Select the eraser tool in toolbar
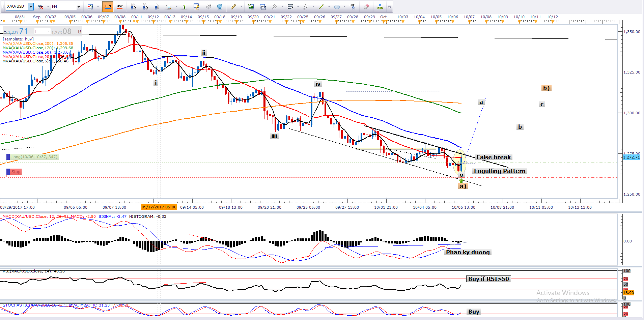The image size is (644, 320). tap(366, 6)
